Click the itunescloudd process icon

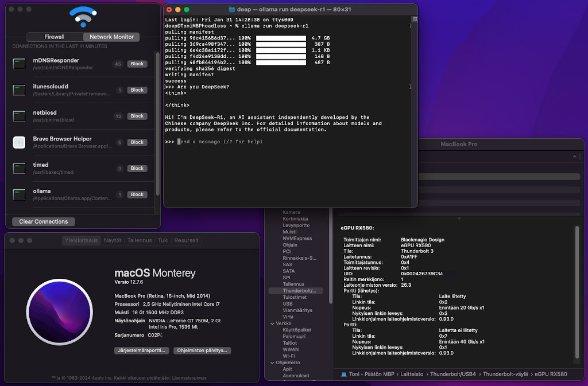click(x=20, y=90)
